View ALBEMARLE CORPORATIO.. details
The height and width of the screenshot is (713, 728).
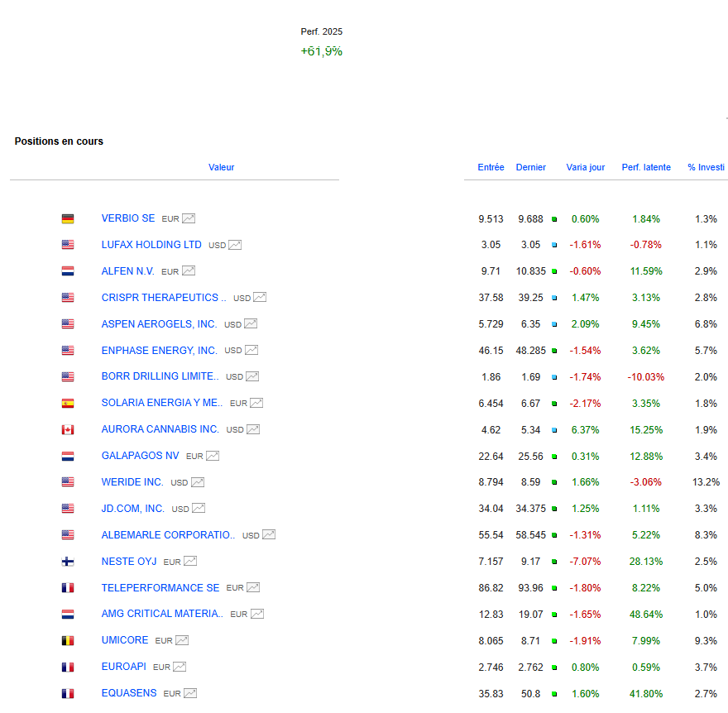[169, 534]
